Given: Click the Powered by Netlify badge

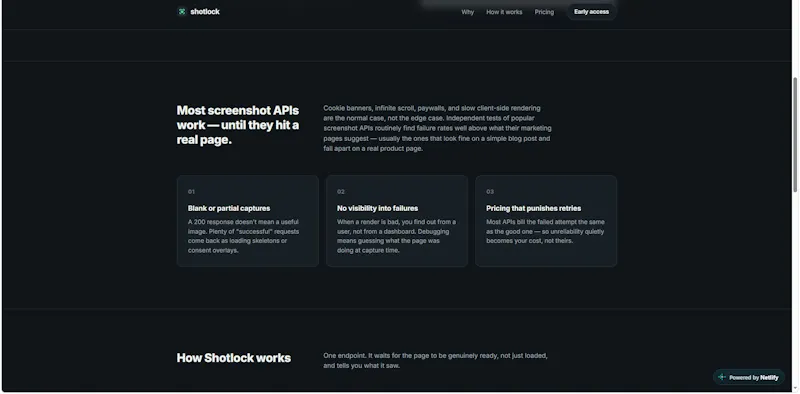Looking at the screenshot, I should 748,377.
